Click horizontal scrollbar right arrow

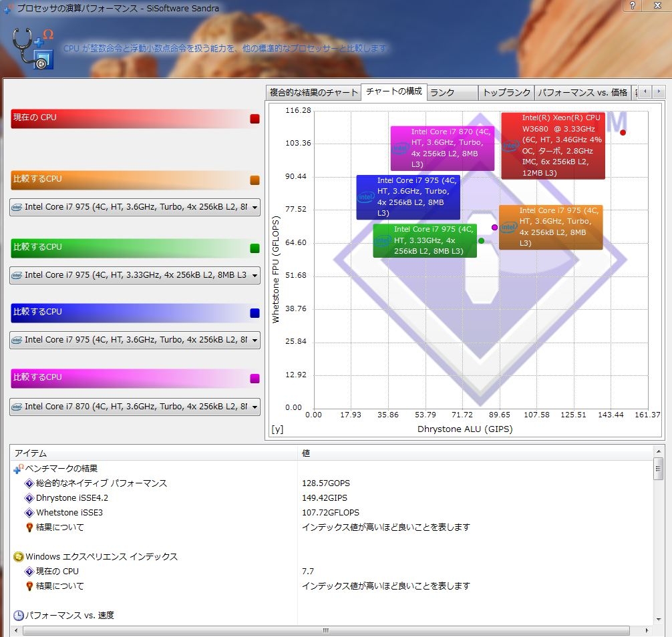[x=647, y=630]
